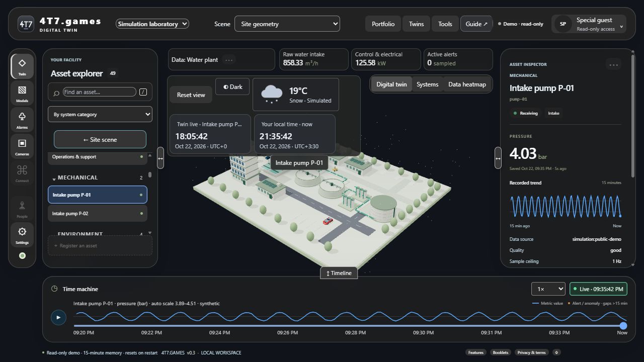Open the Settings gear in sidebar
The width and height of the screenshot is (644, 362).
[x=22, y=235]
